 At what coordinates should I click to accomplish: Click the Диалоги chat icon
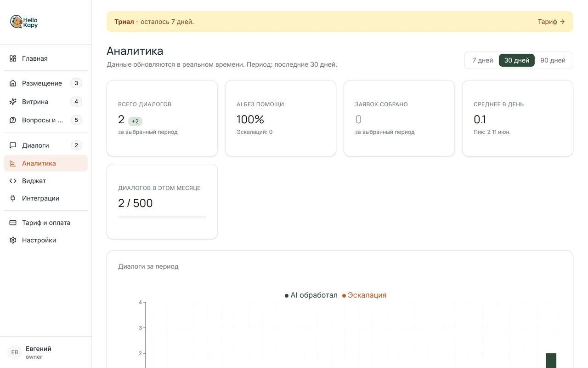tap(13, 145)
